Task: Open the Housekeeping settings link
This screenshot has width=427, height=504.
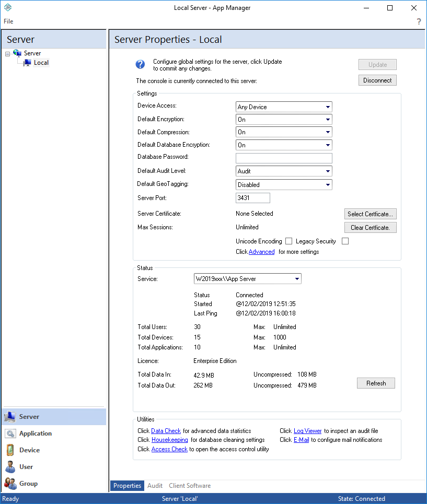Action: 170,440
